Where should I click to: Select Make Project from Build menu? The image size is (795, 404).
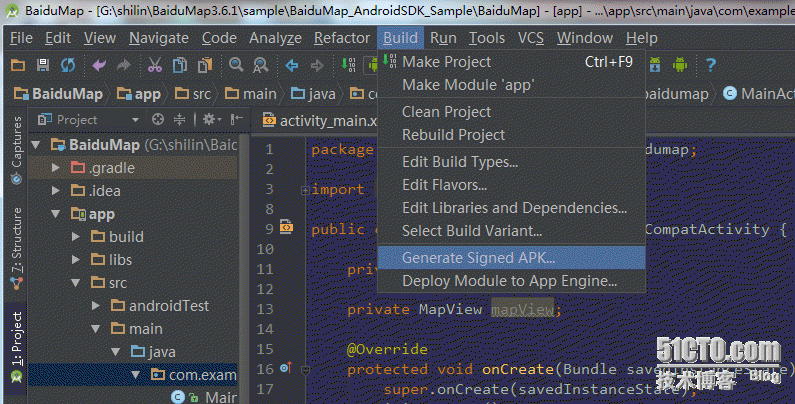(x=512, y=62)
